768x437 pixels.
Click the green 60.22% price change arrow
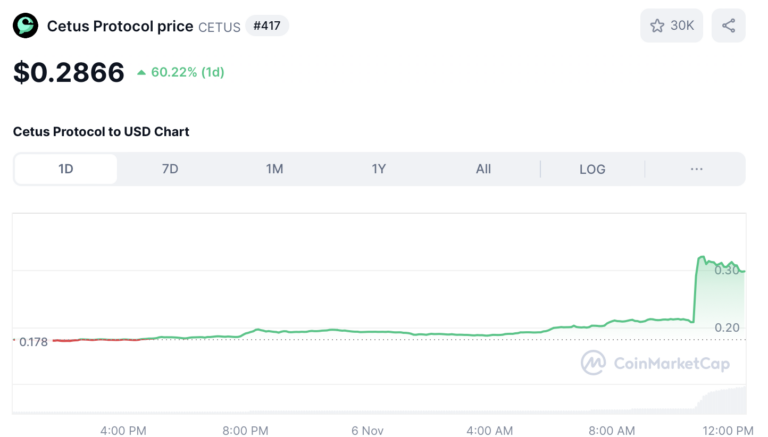click(x=142, y=72)
